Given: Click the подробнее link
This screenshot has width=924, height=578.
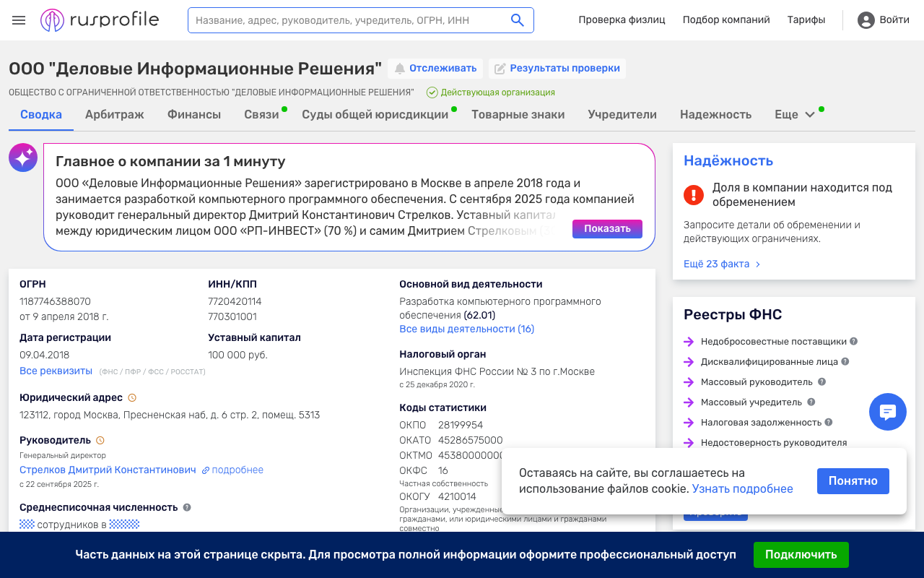Looking at the screenshot, I should coord(237,470).
